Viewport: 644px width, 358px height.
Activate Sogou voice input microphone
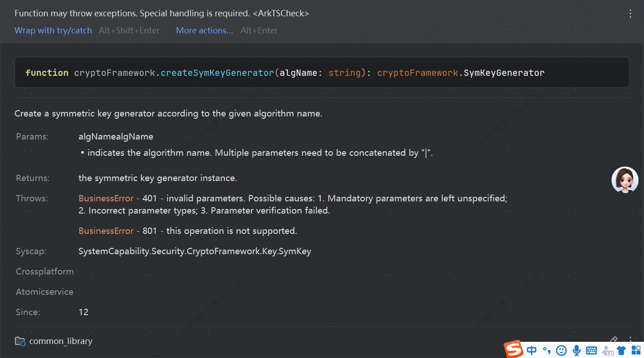[x=576, y=350]
